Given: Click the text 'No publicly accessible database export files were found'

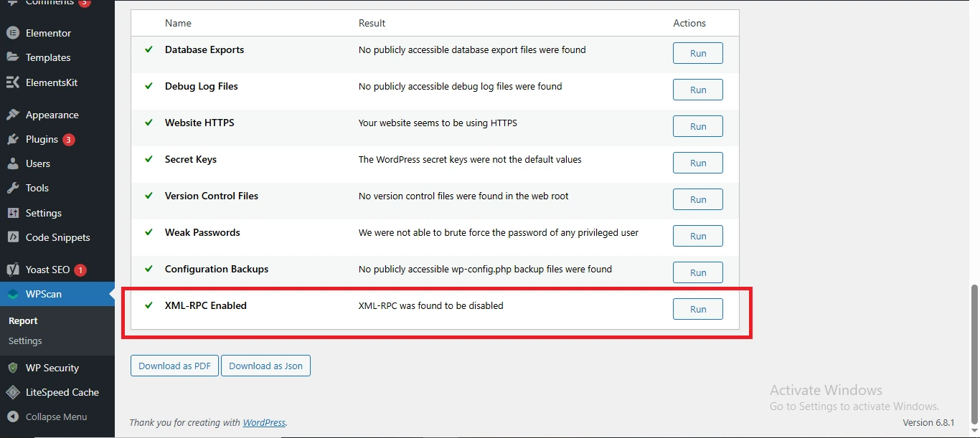Looking at the screenshot, I should 472,49.
